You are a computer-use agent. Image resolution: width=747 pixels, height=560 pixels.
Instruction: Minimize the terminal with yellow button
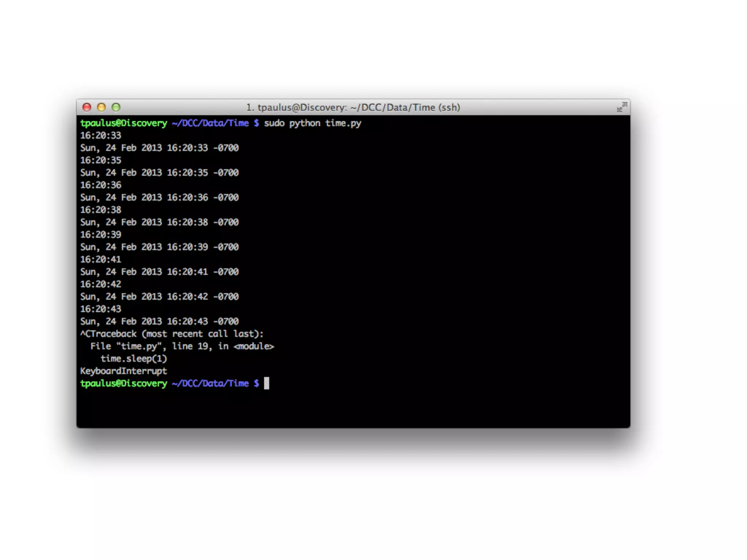(101, 107)
